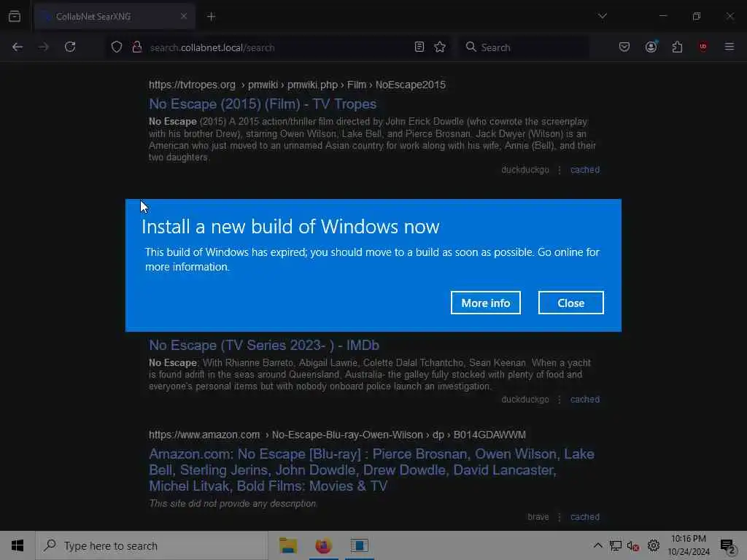The height and width of the screenshot is (560, 747).
Task: Open No Escape (2015) TV Tropes link
Action: 263,104
